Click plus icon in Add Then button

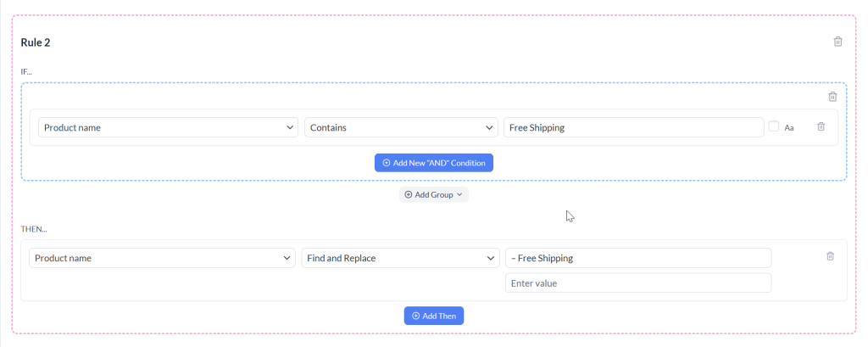point(415,316)
